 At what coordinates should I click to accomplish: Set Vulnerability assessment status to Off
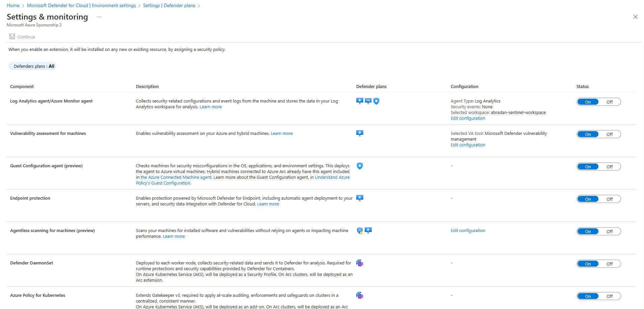tap(610, 134)
